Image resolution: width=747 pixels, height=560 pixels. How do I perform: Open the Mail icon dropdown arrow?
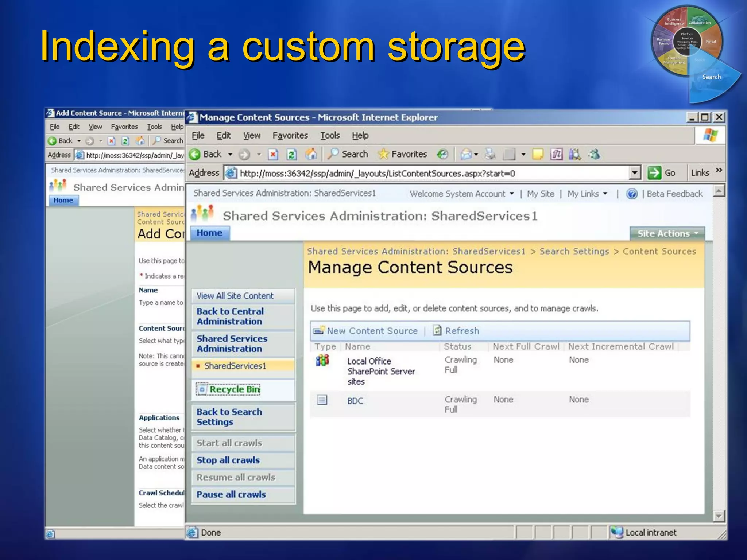point(476,155)
